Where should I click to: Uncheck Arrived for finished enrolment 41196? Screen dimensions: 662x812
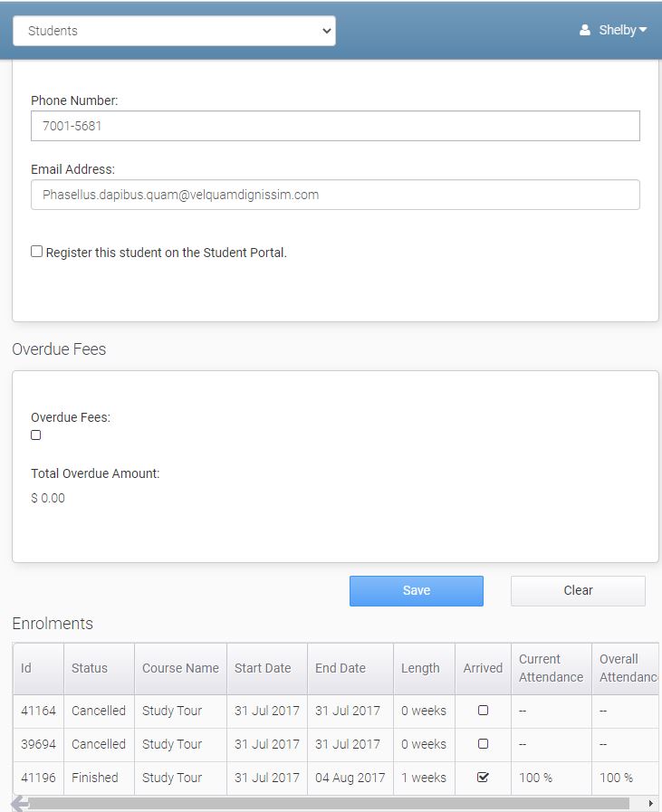coord(483,778)
